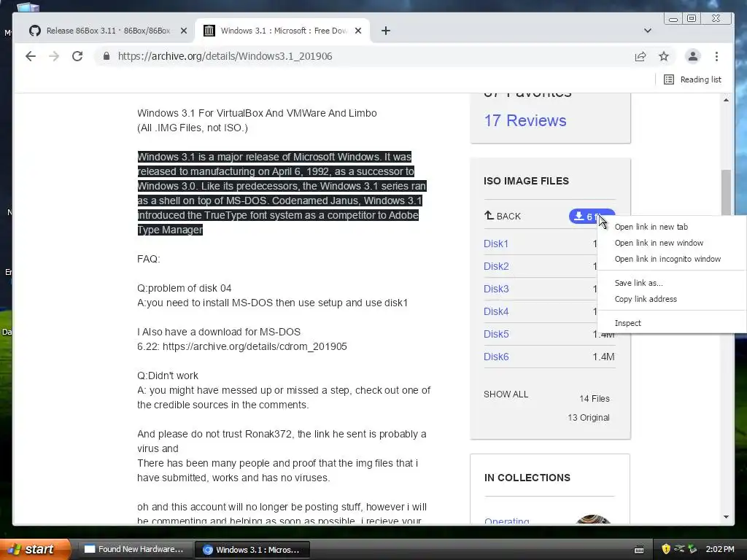The height and width of the screenshot is (560, 747).
Task: Bookmark this page with the star icon
Action: (664, 57)
